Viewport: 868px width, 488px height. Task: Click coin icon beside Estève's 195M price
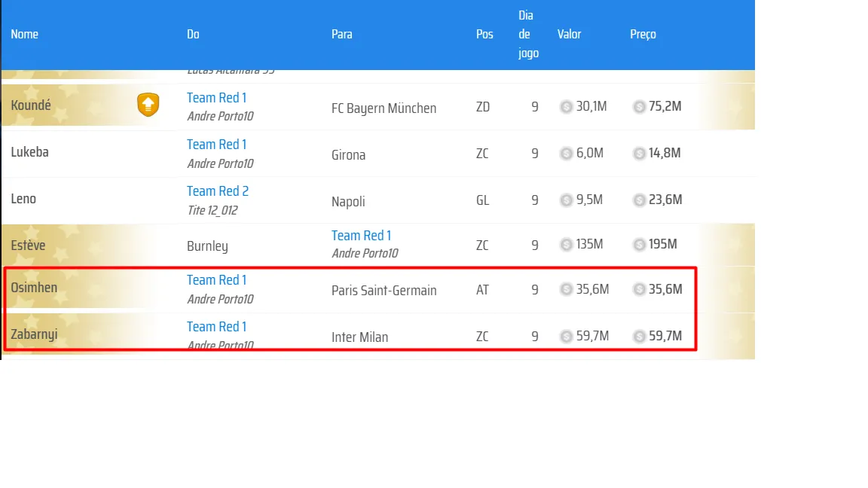pos(639,245)
